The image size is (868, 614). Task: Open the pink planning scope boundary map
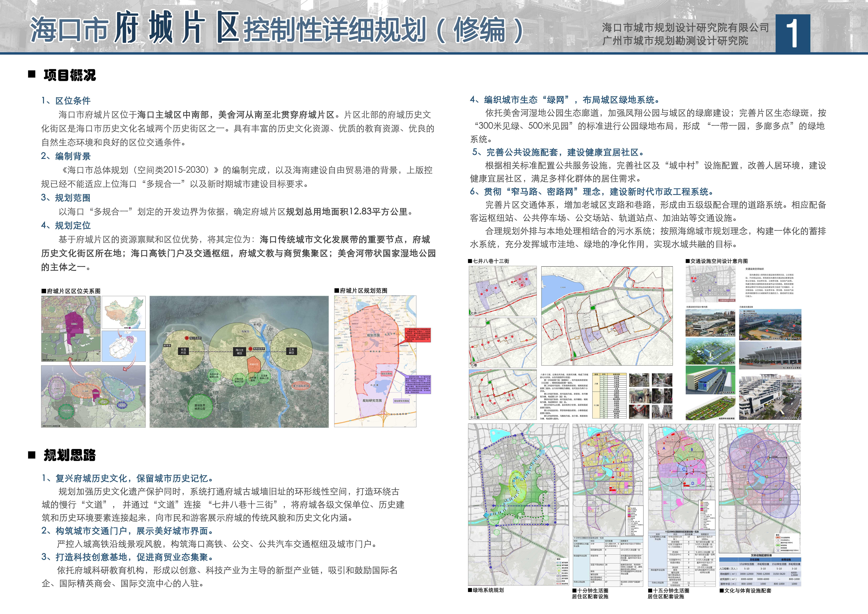point(375,361)
